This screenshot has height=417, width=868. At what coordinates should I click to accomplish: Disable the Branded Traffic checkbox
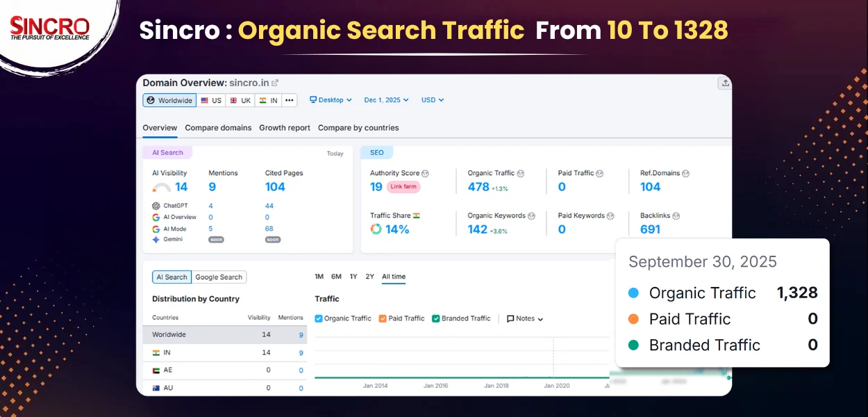pyautogui.click(x=435, y=318)
